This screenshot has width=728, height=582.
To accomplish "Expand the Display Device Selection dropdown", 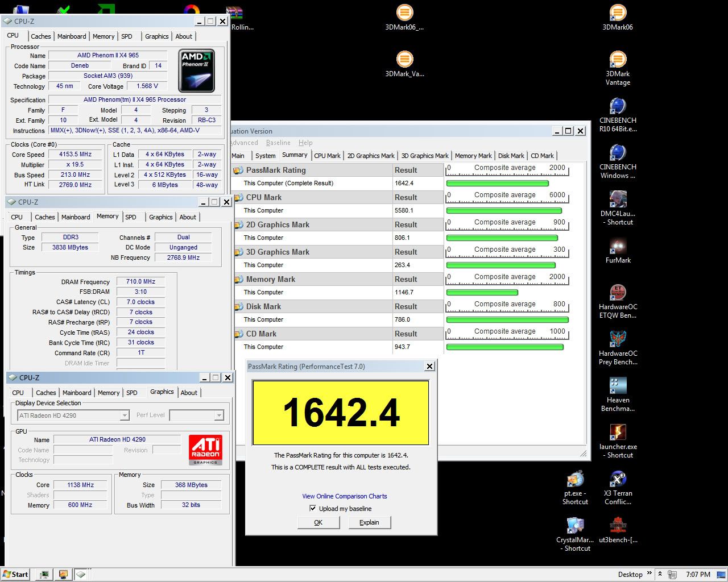I will [125, 415].
